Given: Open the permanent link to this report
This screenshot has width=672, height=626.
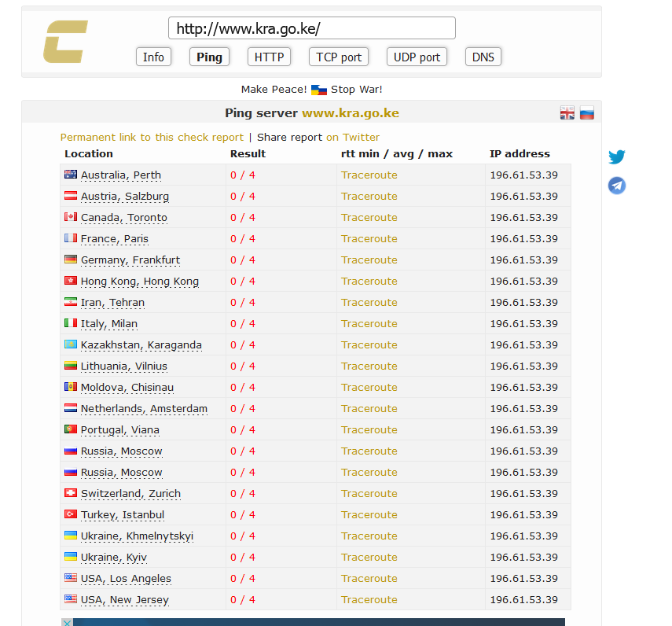Looking at the screenshot, I should pyautogui.click(x=152, y=137).
